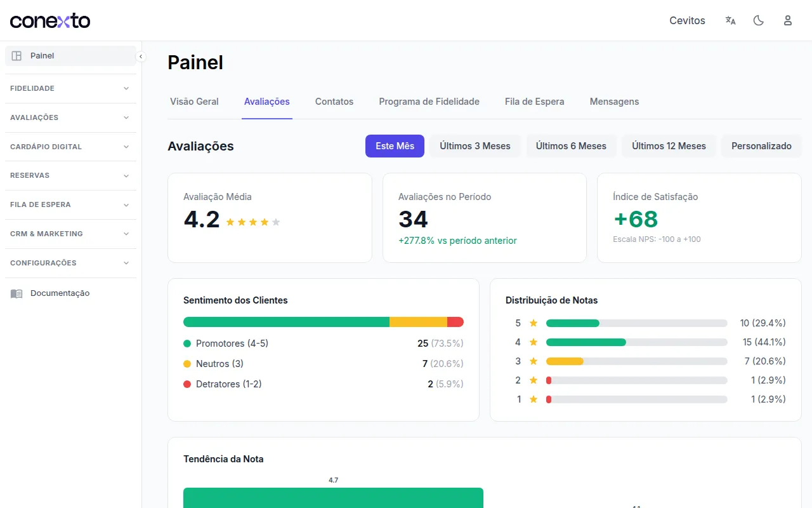Click the 4.7 green bar in Tendência da Nota

click(333, 498)
